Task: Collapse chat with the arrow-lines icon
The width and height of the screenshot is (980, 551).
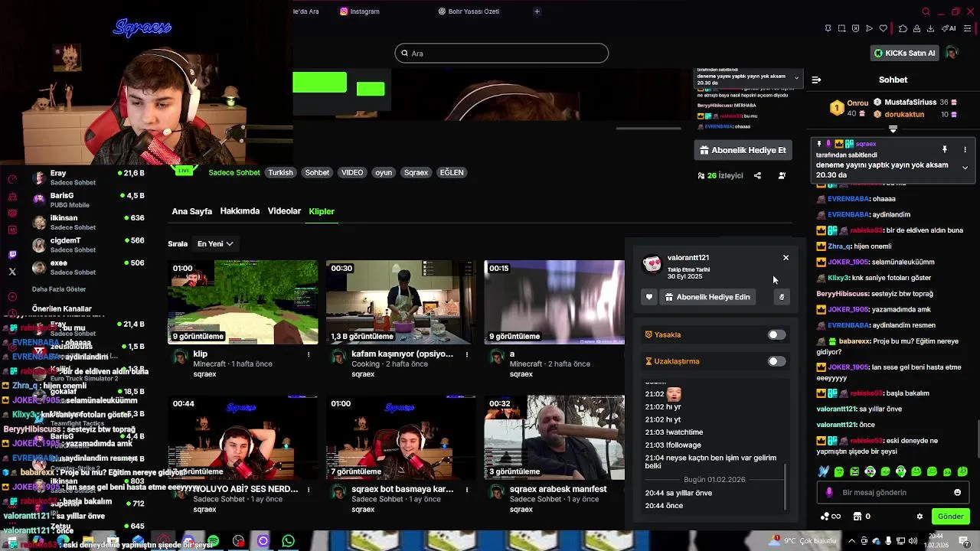Action: (816, 80)
